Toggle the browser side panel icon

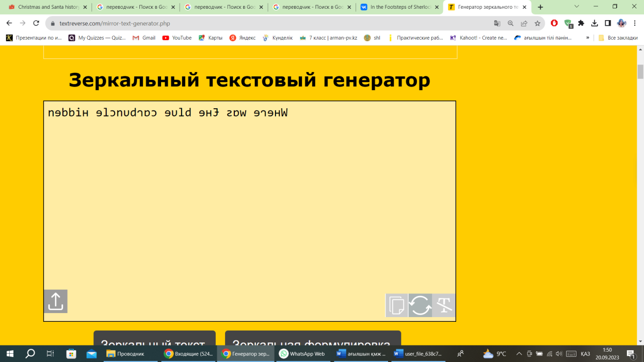608,23
